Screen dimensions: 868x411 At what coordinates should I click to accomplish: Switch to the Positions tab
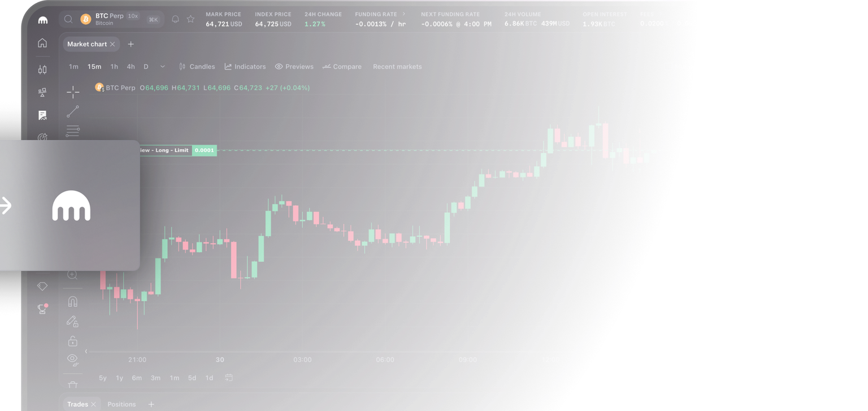click(x=121, y=404)
